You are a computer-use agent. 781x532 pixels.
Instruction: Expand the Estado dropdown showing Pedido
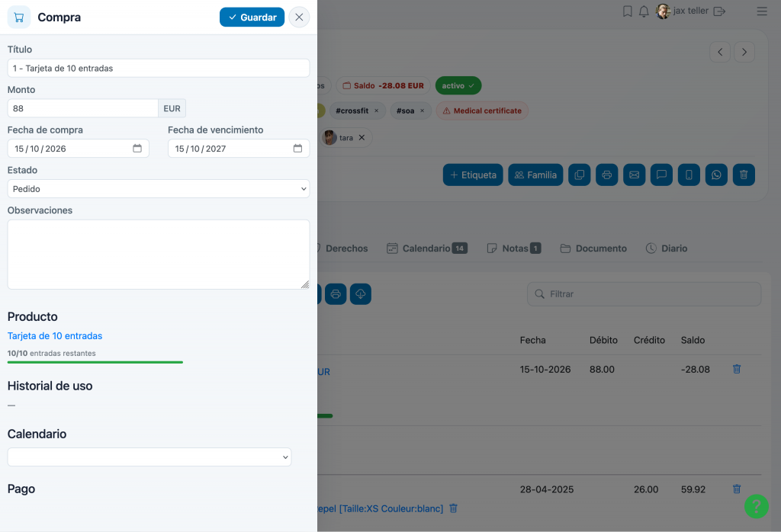pyautogui.click(x=159, y=188)
